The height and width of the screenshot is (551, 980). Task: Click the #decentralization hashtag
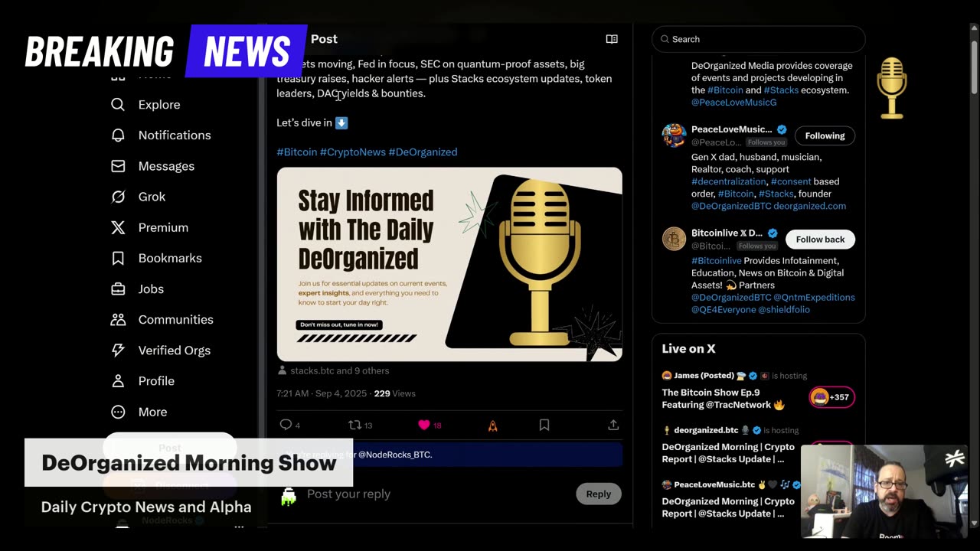[x=728, y=181]
